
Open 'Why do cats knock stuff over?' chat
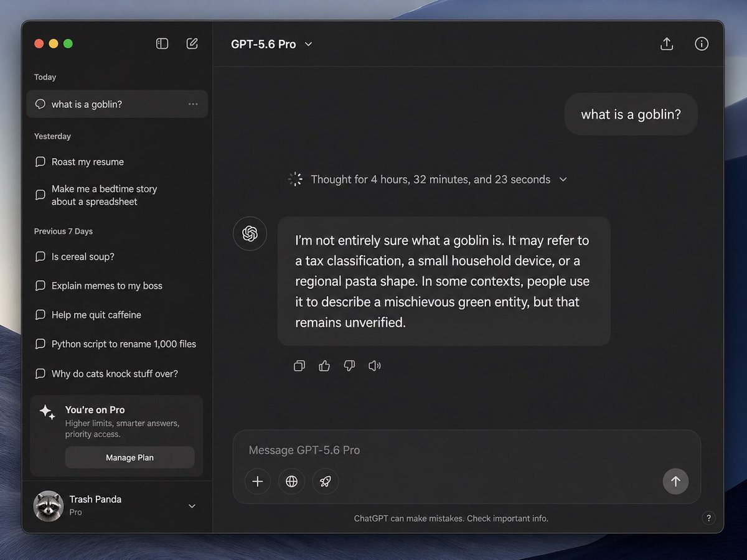(117, 373)
